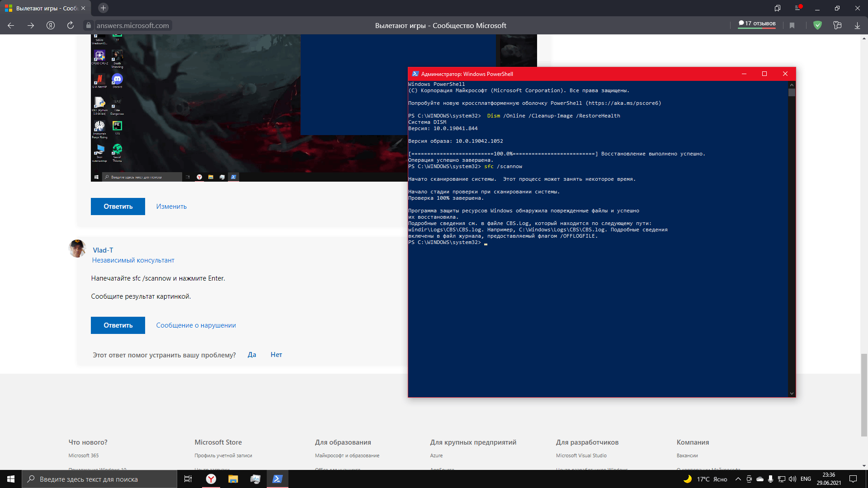The height and width of the screenshot is (488, 868).
Task: Switch to PowerShell taskbar icon
Action: (x=278, y=479)
